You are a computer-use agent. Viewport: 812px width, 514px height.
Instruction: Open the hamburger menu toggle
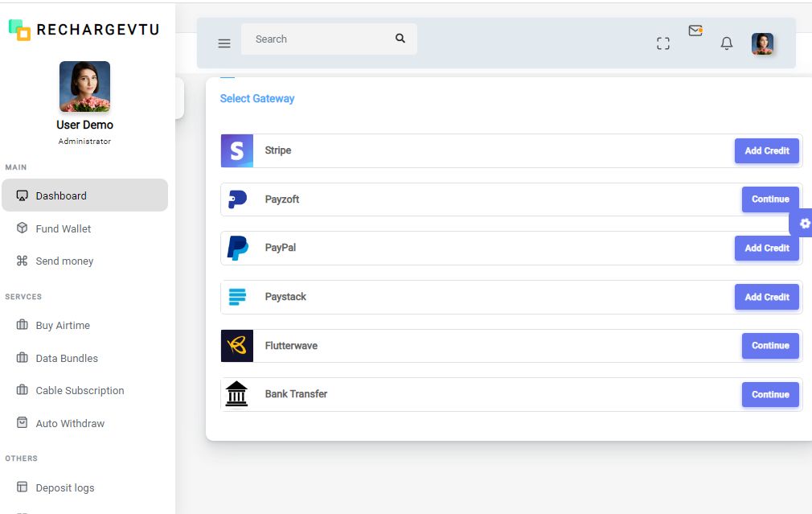tap(224, 43)
